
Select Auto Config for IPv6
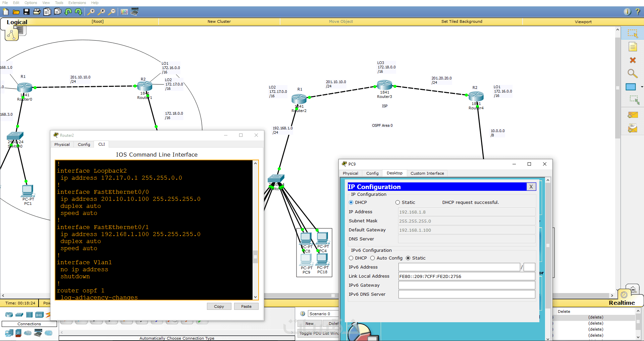(372, 258)
